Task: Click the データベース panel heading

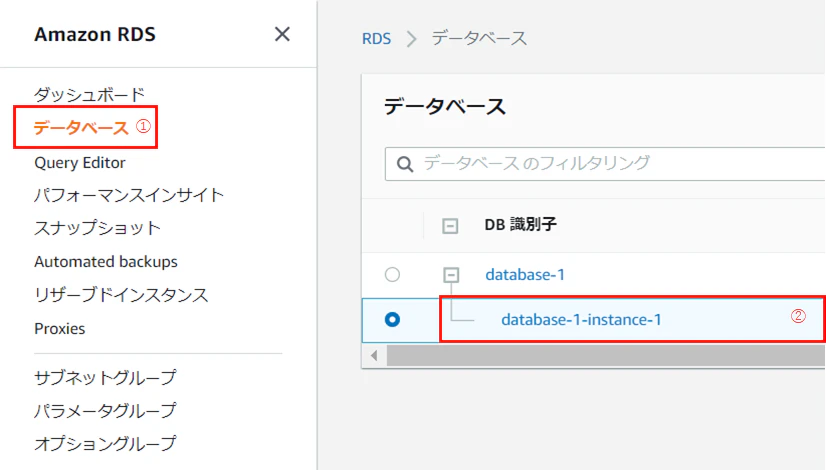Action: tap(445, 106)
